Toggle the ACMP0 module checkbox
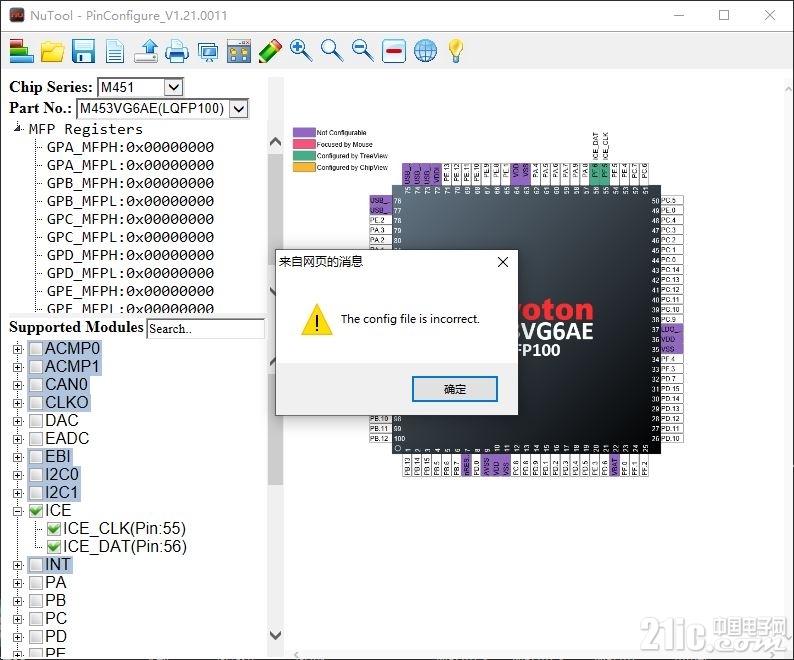Image resolution: width=794 pixels, height=660 pixels. pyautogui.click(x=36, y=349)
